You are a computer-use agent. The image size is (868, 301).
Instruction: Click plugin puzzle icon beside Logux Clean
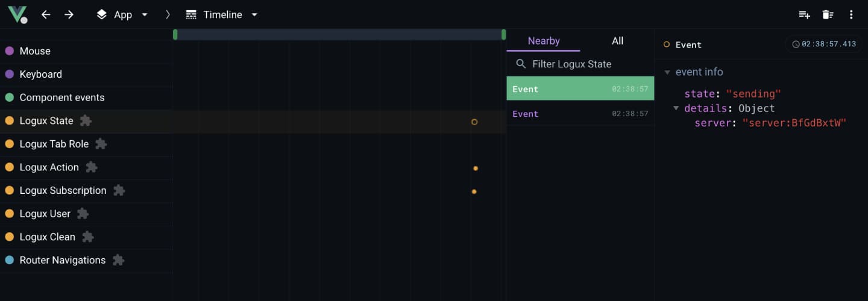tap(88, 237)
